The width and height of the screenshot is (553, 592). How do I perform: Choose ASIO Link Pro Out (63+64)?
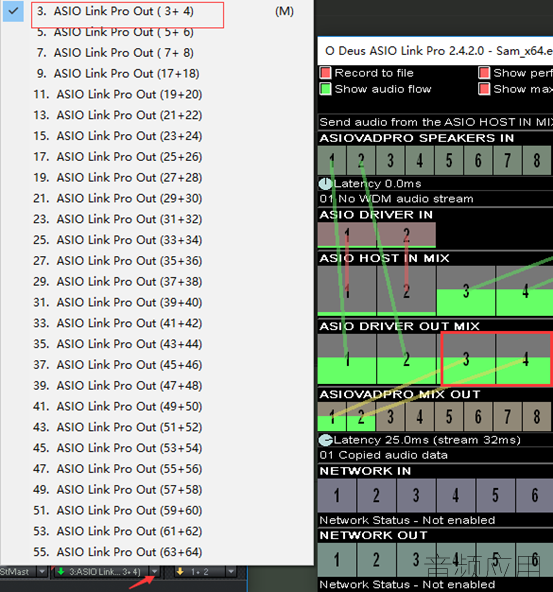point(157,552)
